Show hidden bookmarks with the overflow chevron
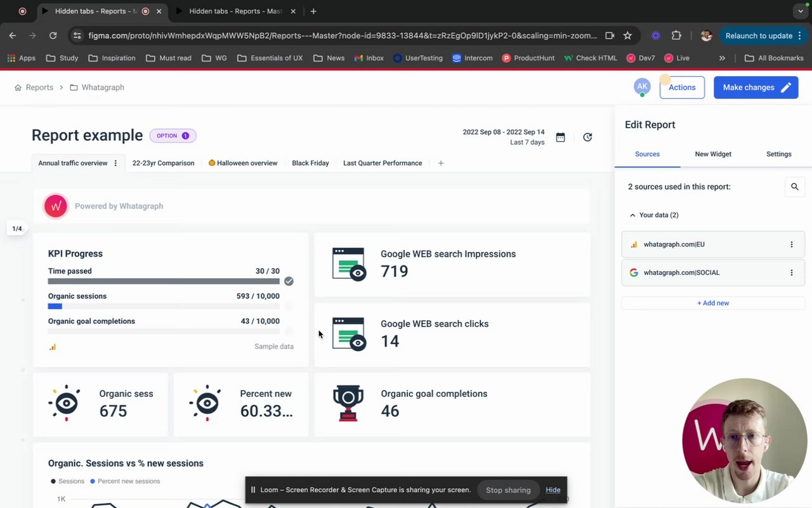The width and height of the screenshot is (812, 508). (x=722, y=58)
